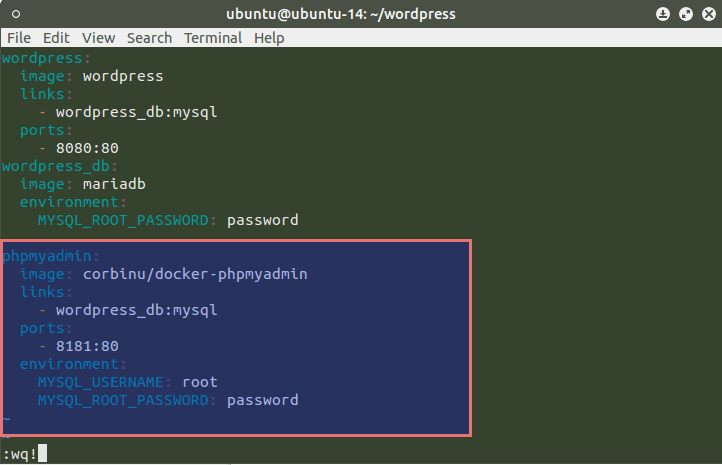Open the View menu
Image resolution: width=722 pixels, height=465 pixels.
99,38
